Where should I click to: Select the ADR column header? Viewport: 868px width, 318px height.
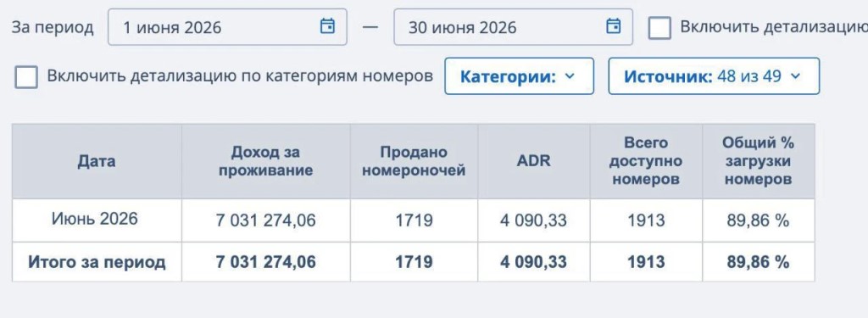pyautogui.click(x=534, y=161)
